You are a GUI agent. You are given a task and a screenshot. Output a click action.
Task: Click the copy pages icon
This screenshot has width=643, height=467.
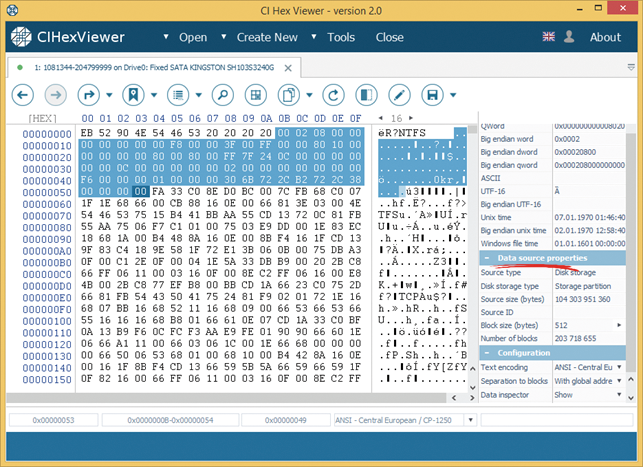289,95
